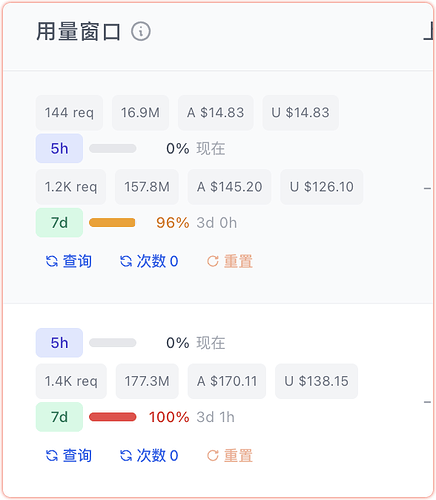Click the gray 5h progress bar above 1.4K req
The width and height of the screenshot is (436, 500).
pyautogui.click(x=113, y=343)
